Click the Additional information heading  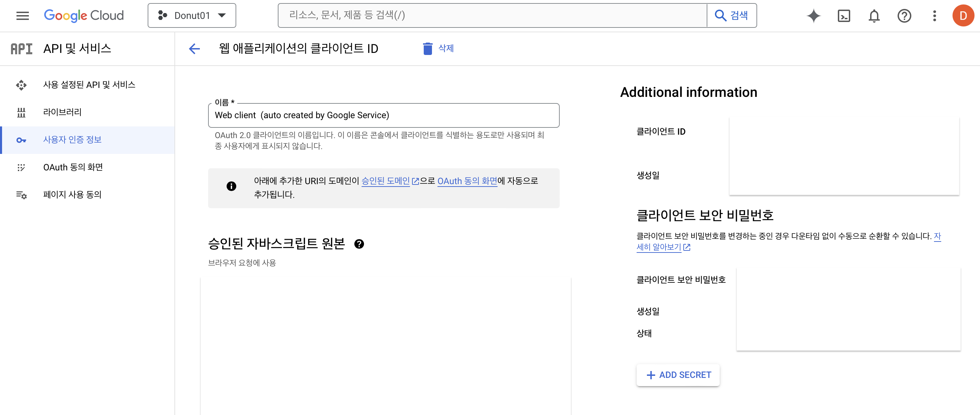[688, 92]
